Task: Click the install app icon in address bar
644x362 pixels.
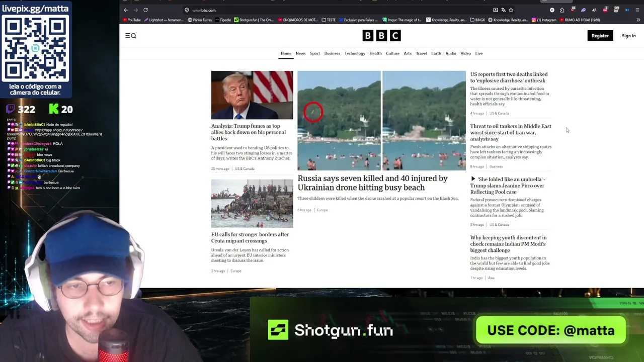Action: coord(496,10)
